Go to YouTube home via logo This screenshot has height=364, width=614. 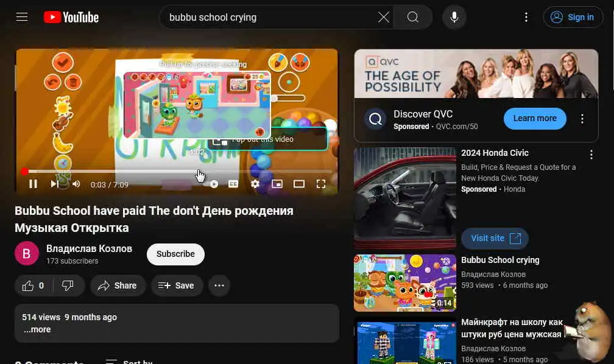click(x=71, y=17)
